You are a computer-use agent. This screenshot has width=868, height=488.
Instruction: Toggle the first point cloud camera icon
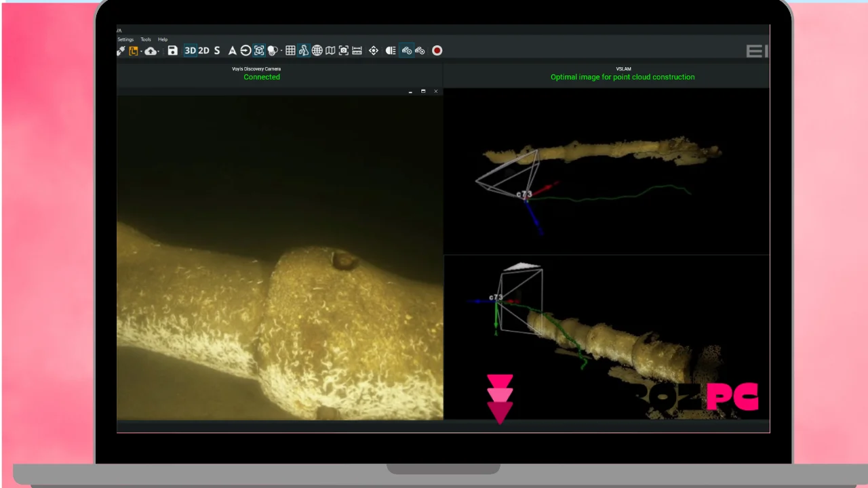click(x=407, y=51)
